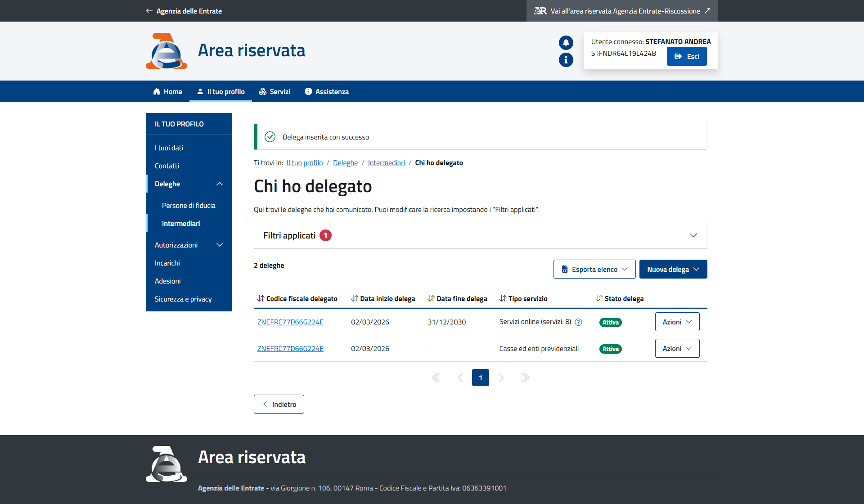Open the Esporta elenco dropdown

pyautogui.click(x=594, y=269)
